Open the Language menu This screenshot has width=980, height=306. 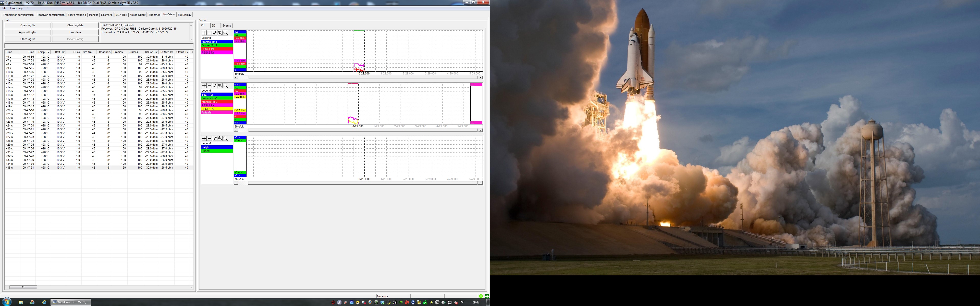point(16,8)
